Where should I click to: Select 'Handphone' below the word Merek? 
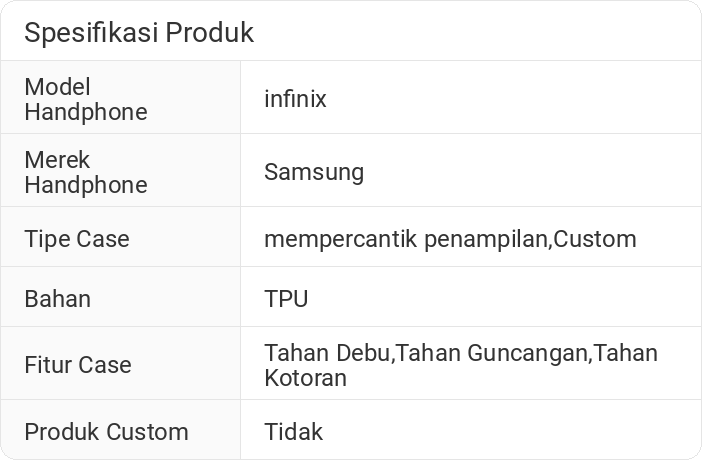tap(85, 185)
